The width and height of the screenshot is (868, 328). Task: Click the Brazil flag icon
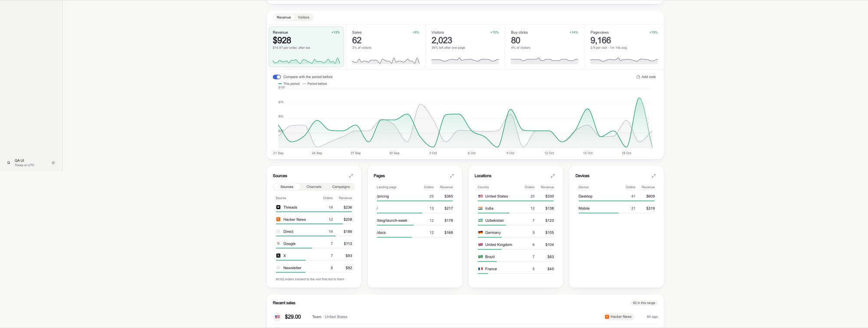click(480, 257)
